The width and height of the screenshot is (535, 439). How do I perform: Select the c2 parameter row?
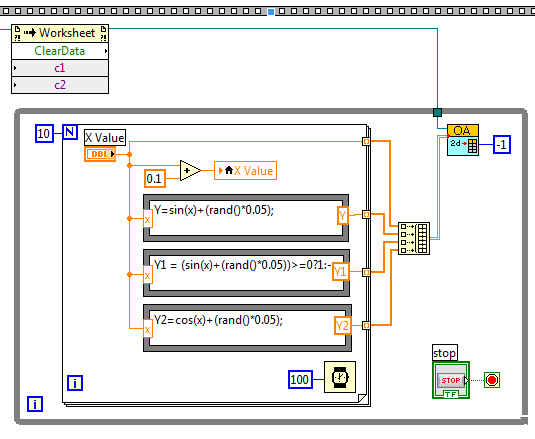pos(60,85)
